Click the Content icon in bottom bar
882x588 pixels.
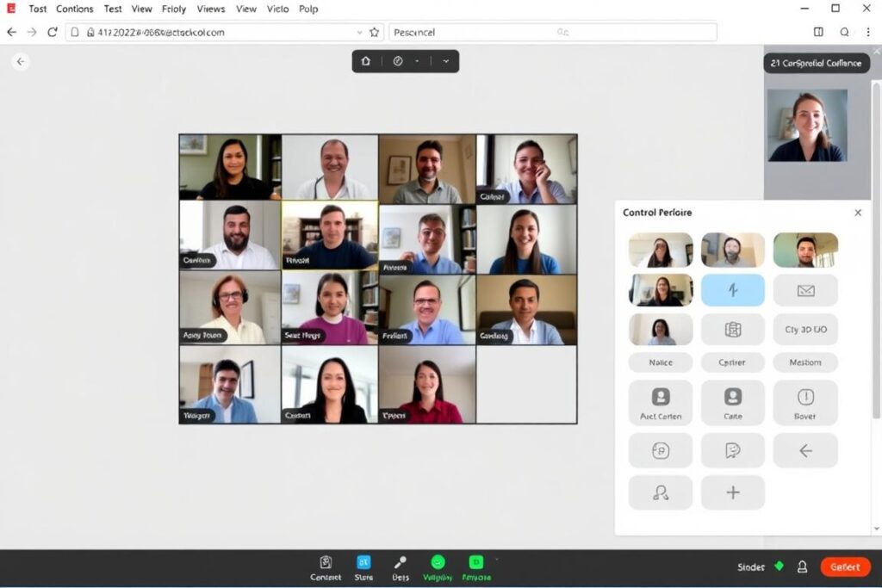[326, 567]
